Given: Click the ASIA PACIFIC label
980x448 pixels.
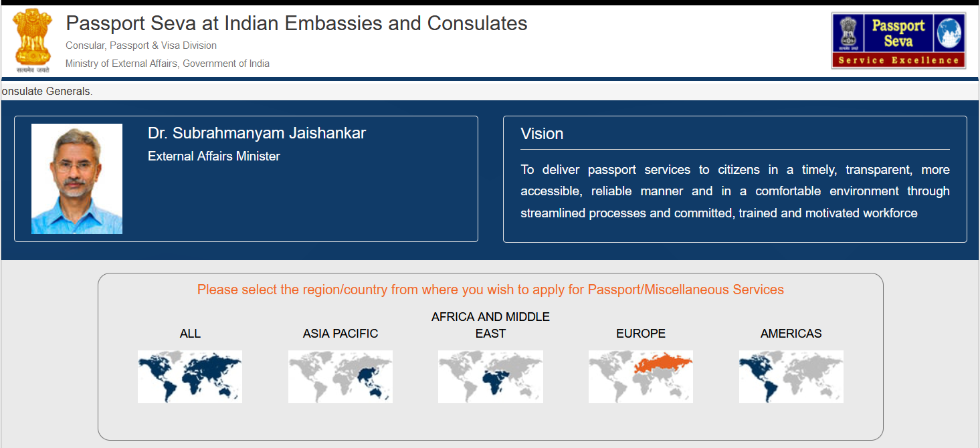Looking at the screenshot, I should (340, 334).
